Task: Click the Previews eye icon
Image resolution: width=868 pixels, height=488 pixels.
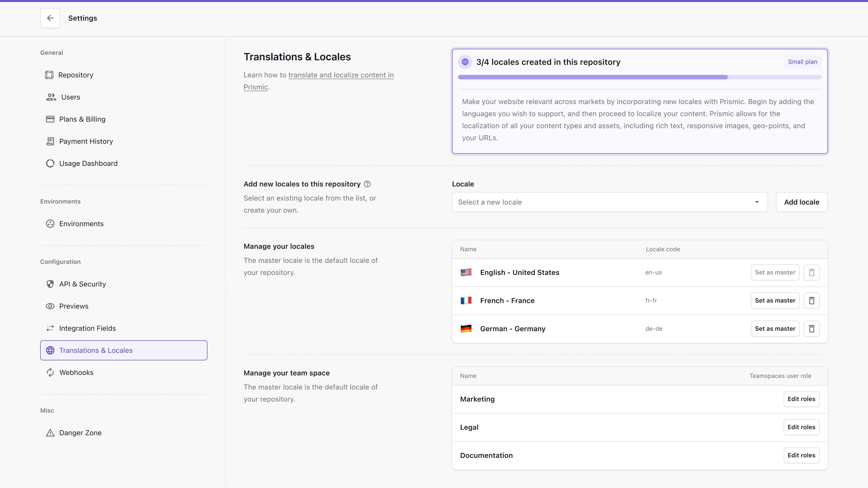Action: [x=50, y=306]
